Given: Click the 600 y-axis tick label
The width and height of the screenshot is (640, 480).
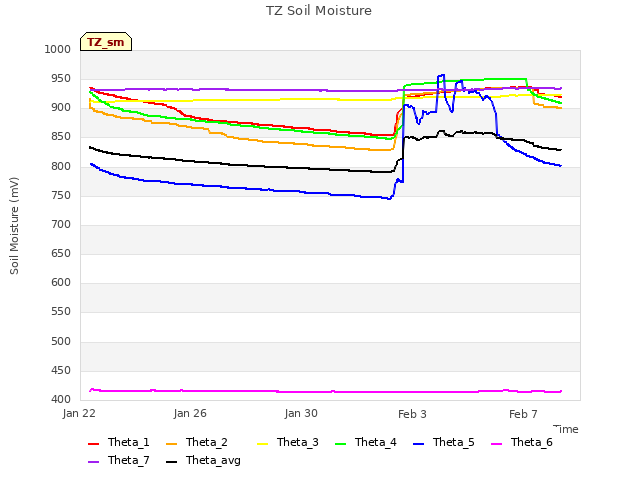Looking at the screenshot, I should (x=61, y=282).
